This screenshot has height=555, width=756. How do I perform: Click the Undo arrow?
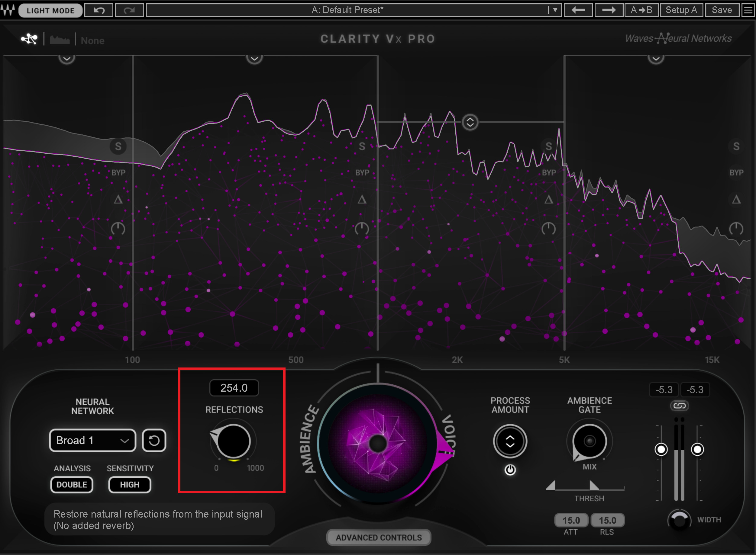point(99,10)
